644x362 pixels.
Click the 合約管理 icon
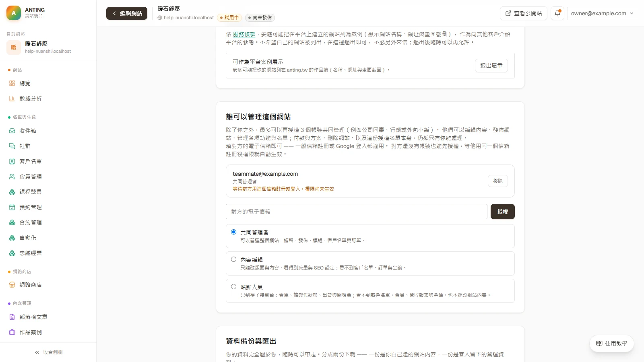point(12,222)
